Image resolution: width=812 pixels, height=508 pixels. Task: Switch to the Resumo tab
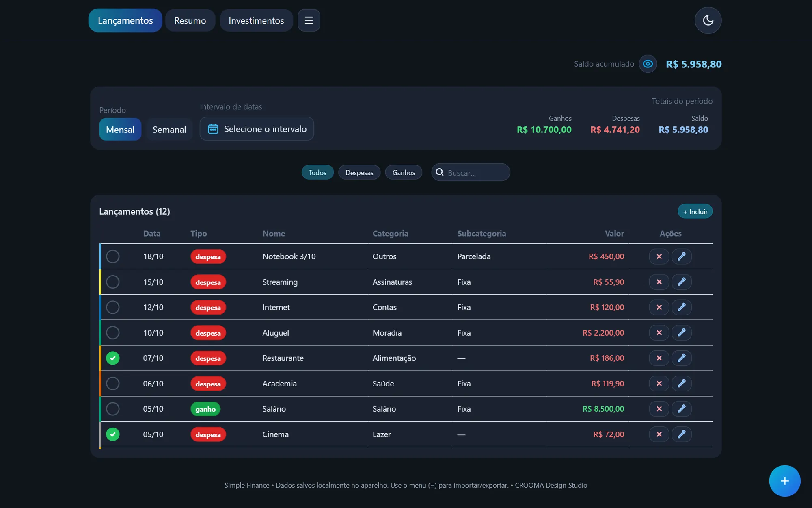[190, 20]
